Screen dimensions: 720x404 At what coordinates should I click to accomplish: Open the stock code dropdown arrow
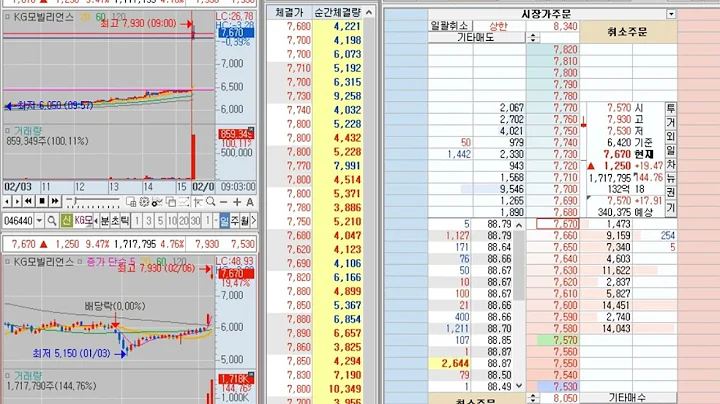pos(39,221)
